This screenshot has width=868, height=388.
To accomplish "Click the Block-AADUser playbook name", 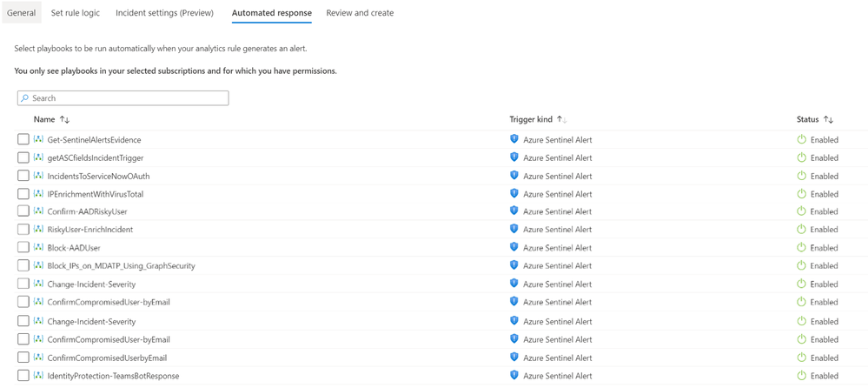I will (74, 247).
